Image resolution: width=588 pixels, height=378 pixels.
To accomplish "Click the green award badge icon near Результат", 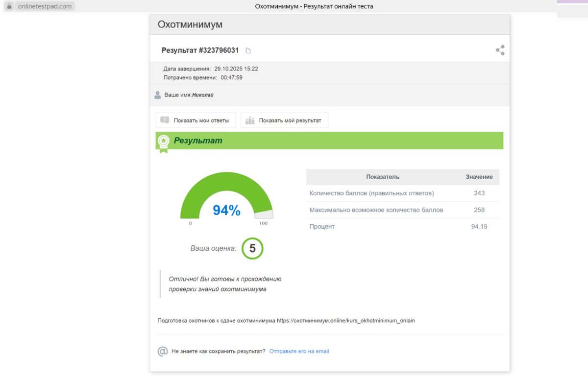I will [x=163, y=142].
